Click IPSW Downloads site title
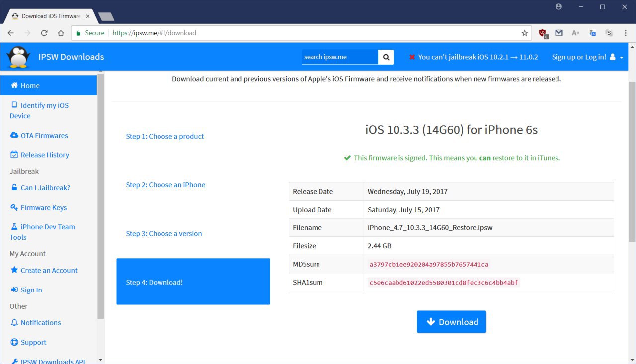Image resolution: width=636 pixels, height=364 pixels. (71, 57)
